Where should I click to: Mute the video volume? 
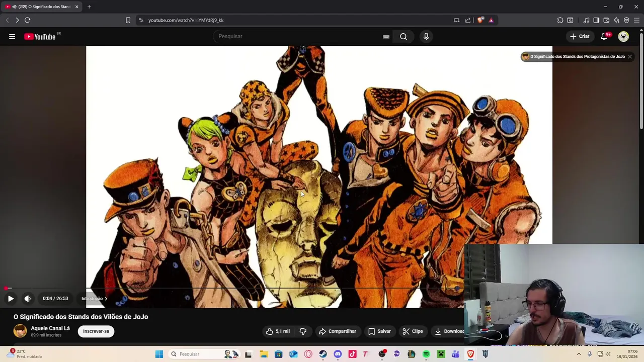coord(28,298)
